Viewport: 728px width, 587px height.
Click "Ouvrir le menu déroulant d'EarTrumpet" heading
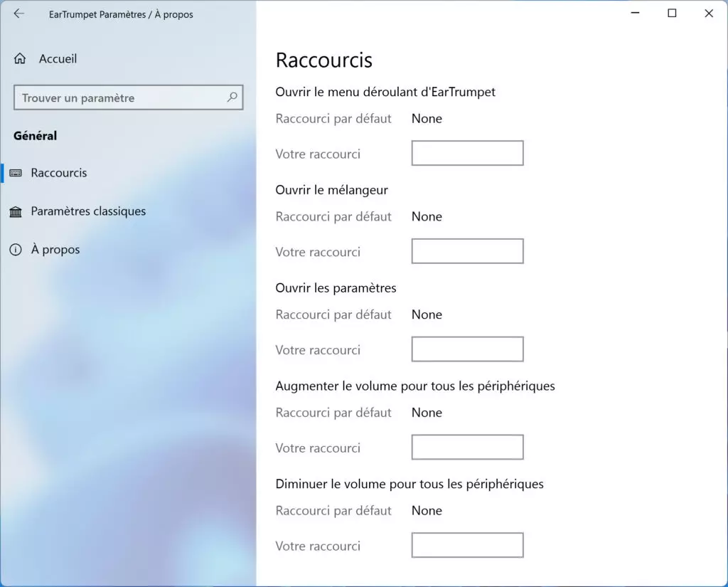coord(385,92)
